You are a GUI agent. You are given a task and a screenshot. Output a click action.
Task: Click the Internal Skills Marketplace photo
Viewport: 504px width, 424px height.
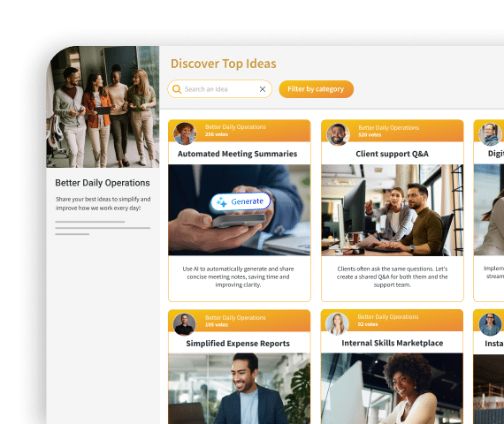(392, 389)
